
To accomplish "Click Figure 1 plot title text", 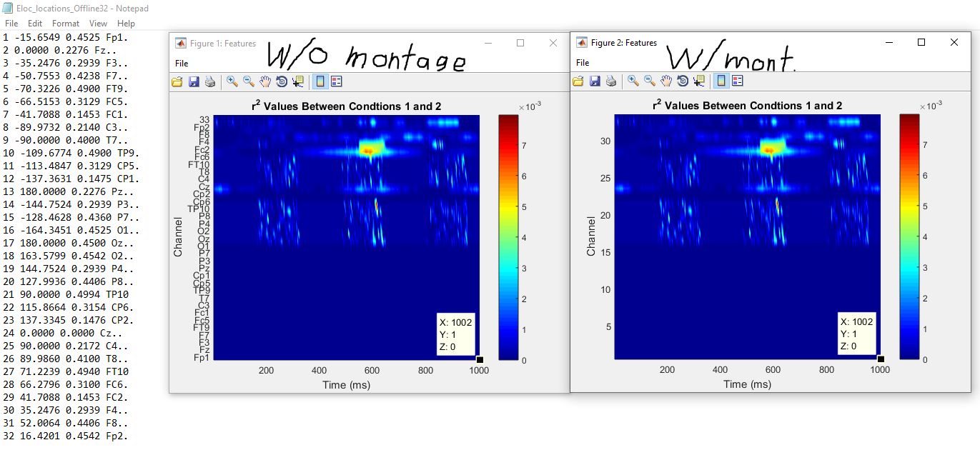I will tap(346, 106).
